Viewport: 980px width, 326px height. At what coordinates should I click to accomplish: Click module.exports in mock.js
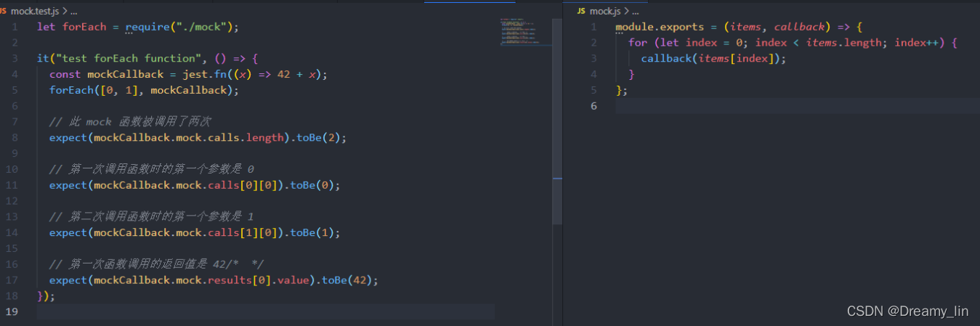pyautogui.click(x=660, y=27)
